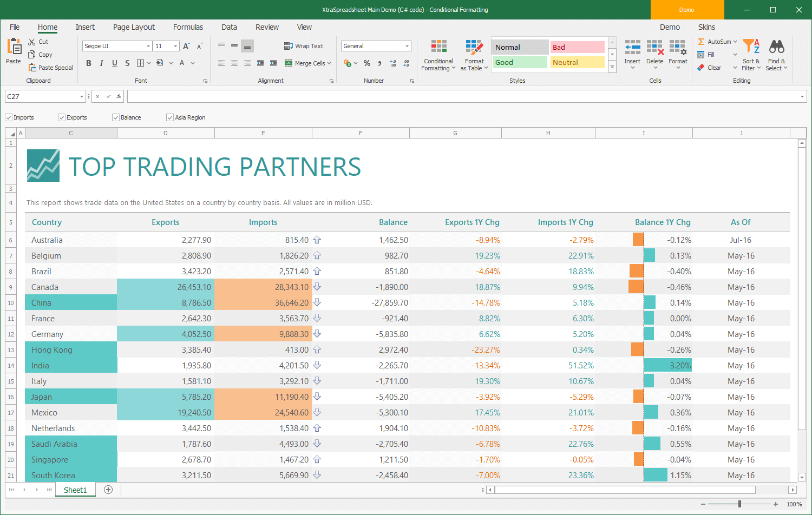This screenshot has height=515, width=812.
Task: Open the Segoe UI font dropdown
Action: 148,46
